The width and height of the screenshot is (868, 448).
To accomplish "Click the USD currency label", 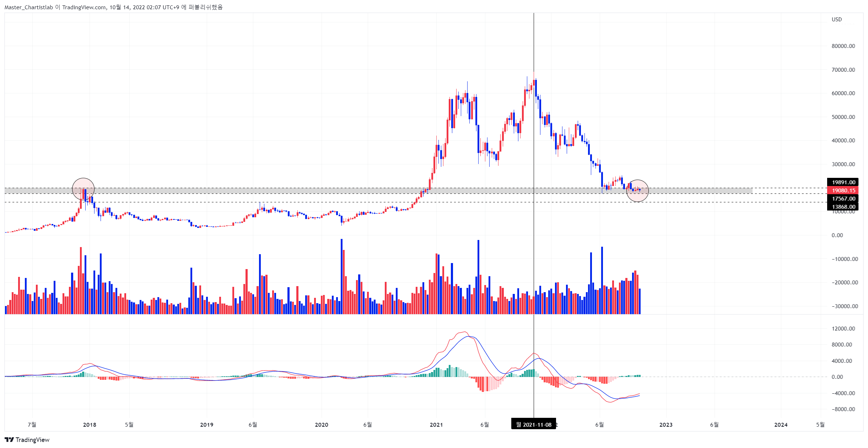I will pyautogui.click(x=837, y=20).
